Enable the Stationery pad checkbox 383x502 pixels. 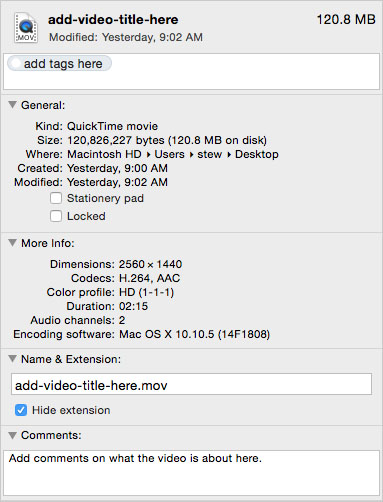point(56,198)
